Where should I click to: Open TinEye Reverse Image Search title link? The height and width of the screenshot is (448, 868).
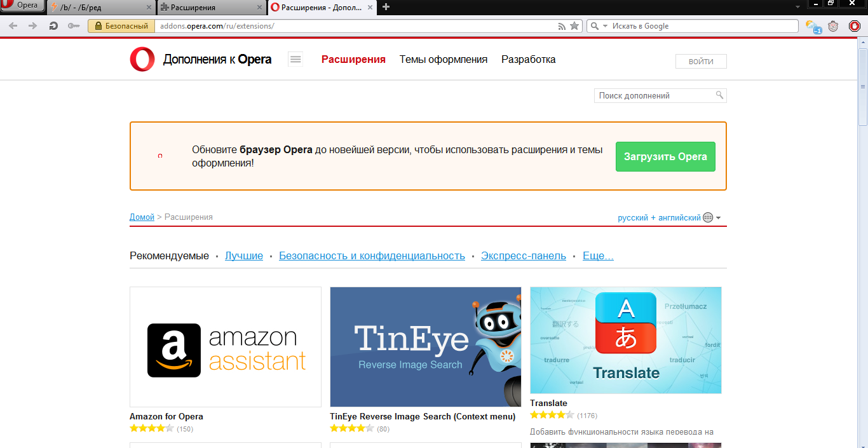pyautogui.click(x=423, y=416)
